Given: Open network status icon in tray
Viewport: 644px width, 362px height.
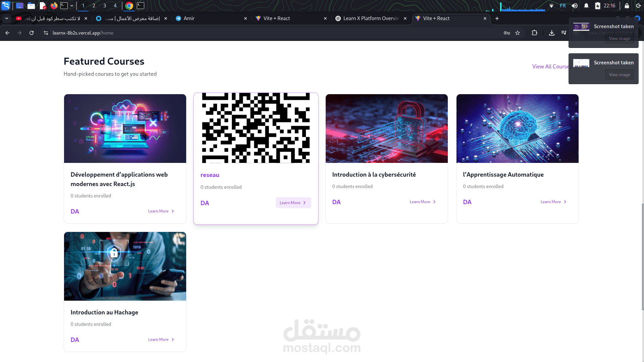Looking at the screenshot, I should coord(551,6).
